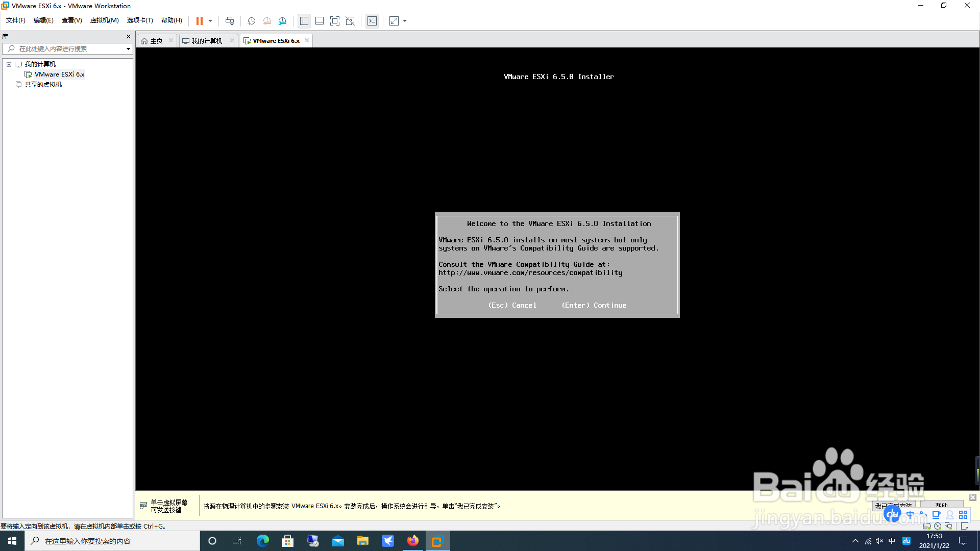Open Cortana from the taskbar circle icon
980x551 pixels.
pyautogui.click(x=212, y=541)
